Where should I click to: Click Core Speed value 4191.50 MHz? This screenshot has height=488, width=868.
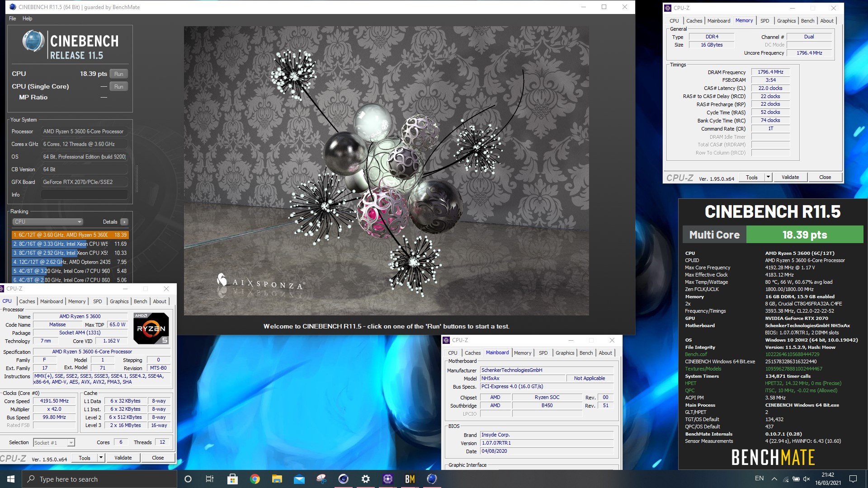(54, 401)
